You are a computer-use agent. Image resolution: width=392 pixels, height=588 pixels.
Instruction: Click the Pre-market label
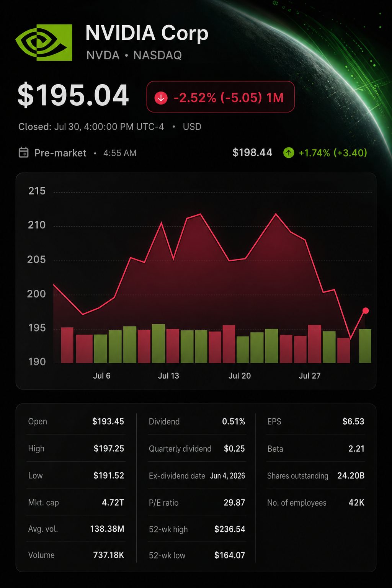point(60,153)
